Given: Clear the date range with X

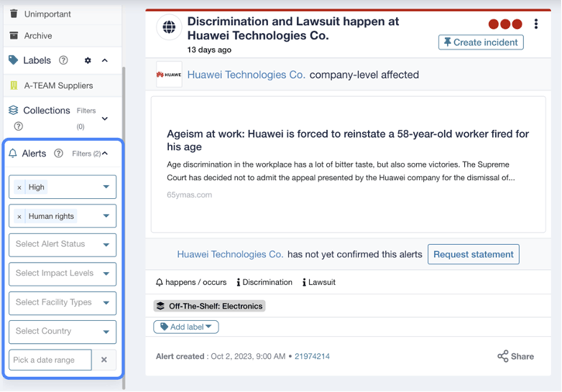Looking at the screenshot, I should [104, 360].
